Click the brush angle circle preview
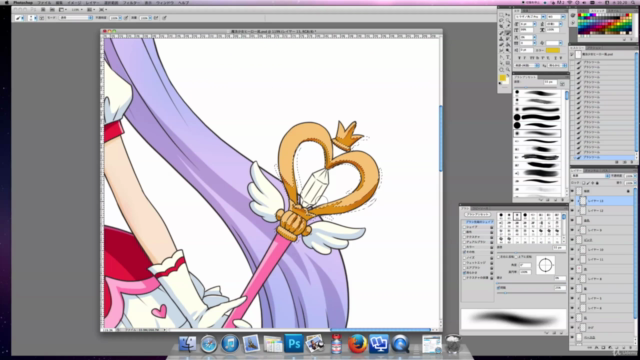640x360 pixels. coord(546,265)
